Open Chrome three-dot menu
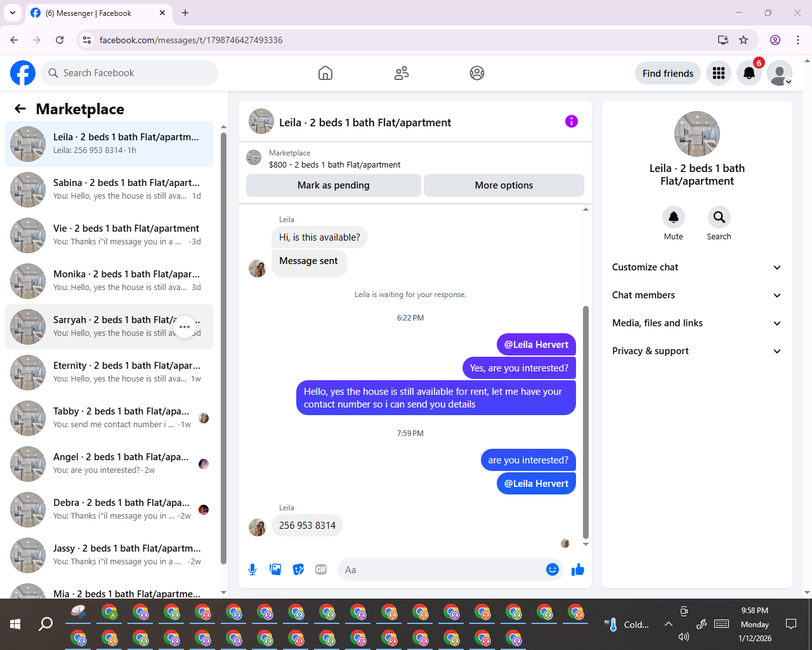 [798, 40]
